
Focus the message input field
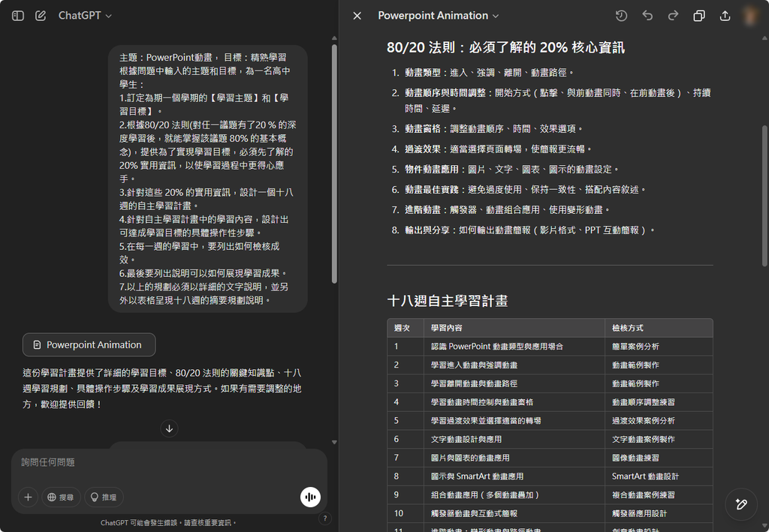tap(169, 462)
